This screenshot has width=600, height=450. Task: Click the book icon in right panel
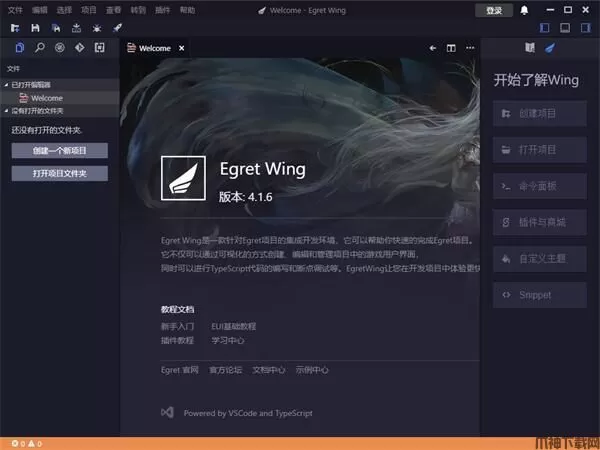pos(530,47)
